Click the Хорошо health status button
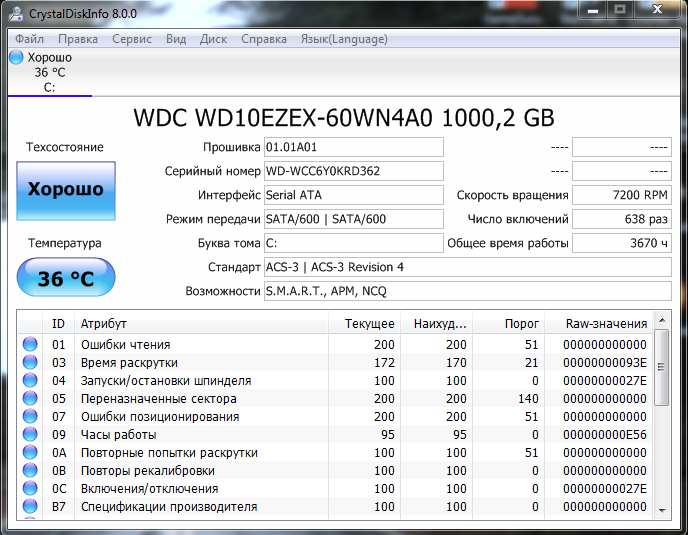Viewport: 688px width, 535px height. pos(66,190)
